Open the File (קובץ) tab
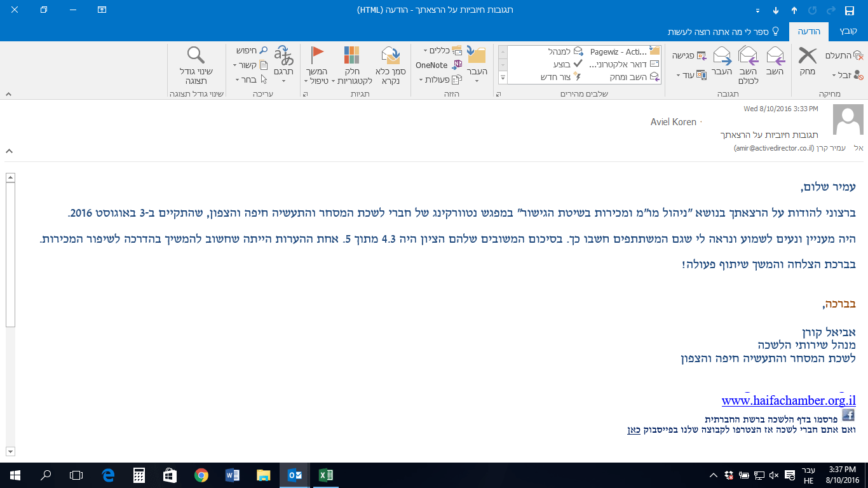This screenshot has width=868, height=488. pos(848,31)
